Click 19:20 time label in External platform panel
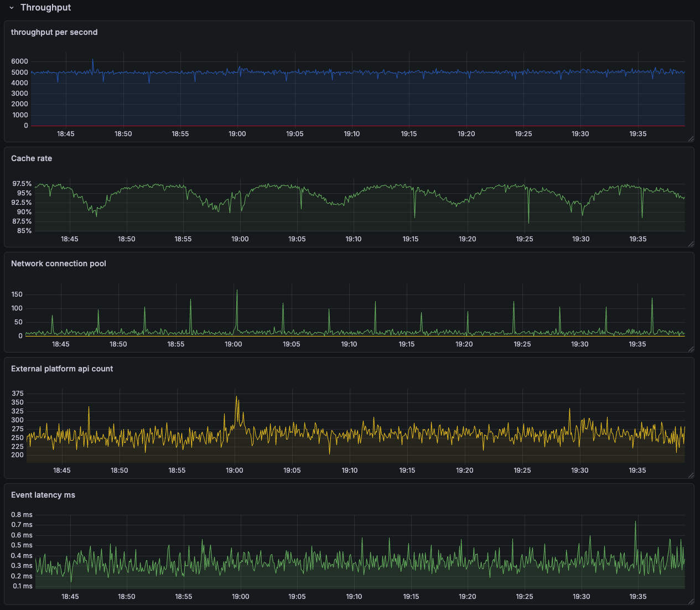Viewport: 700px width, 610px height. [x=465, y=471]
